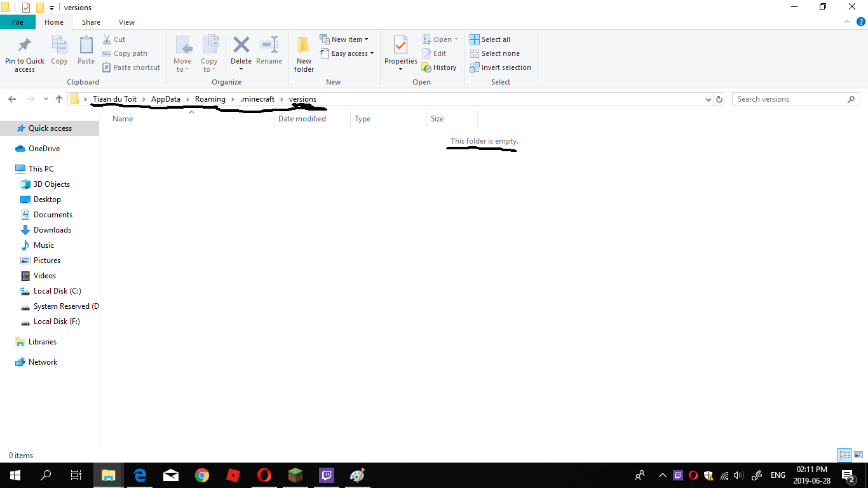Open Local Disk (F:)
868x488 pixels.
point(50,322)
